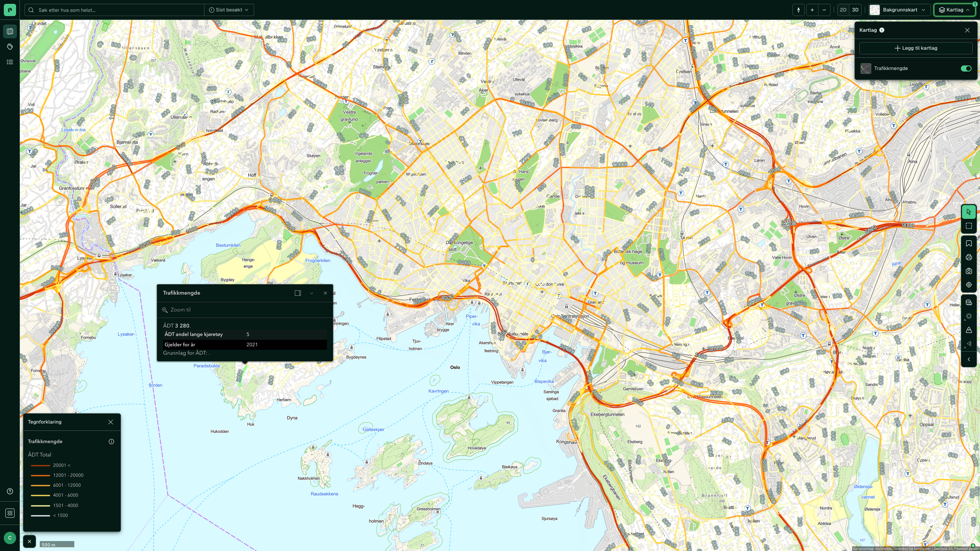Open the tag icon in left sidebar

pyautogui.click(x=10, y=47)
